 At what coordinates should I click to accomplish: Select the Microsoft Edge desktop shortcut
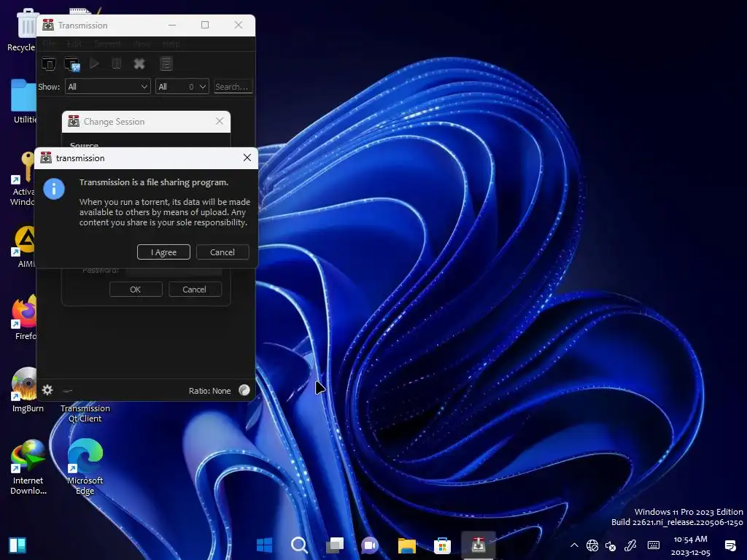click(x=85, y=467)
